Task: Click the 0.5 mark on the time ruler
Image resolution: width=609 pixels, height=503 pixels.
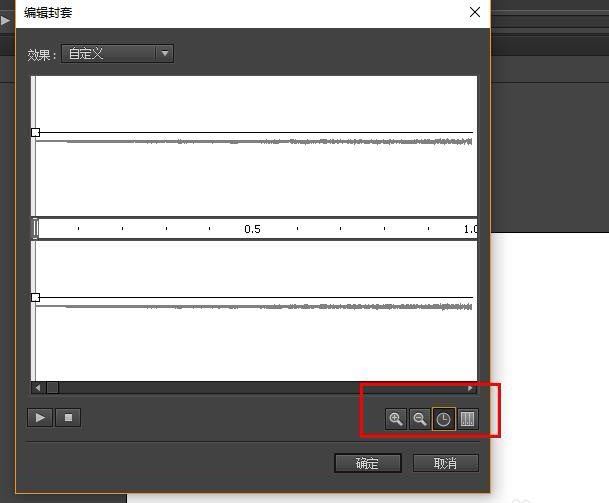Action: 252,229
